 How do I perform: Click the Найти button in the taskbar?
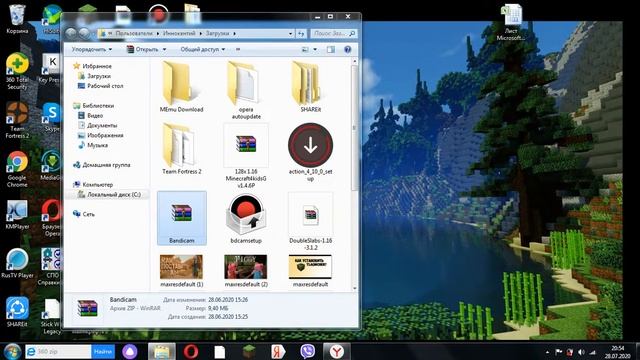click(x=103, y=351)
